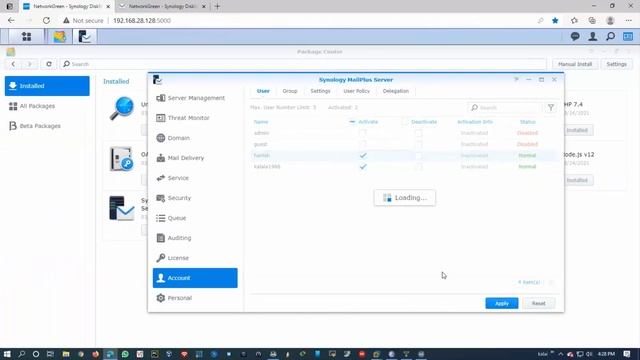Sort by the Name column header
Image resolution: width=640 pixels, height=360 pixels.
point(261,122)
